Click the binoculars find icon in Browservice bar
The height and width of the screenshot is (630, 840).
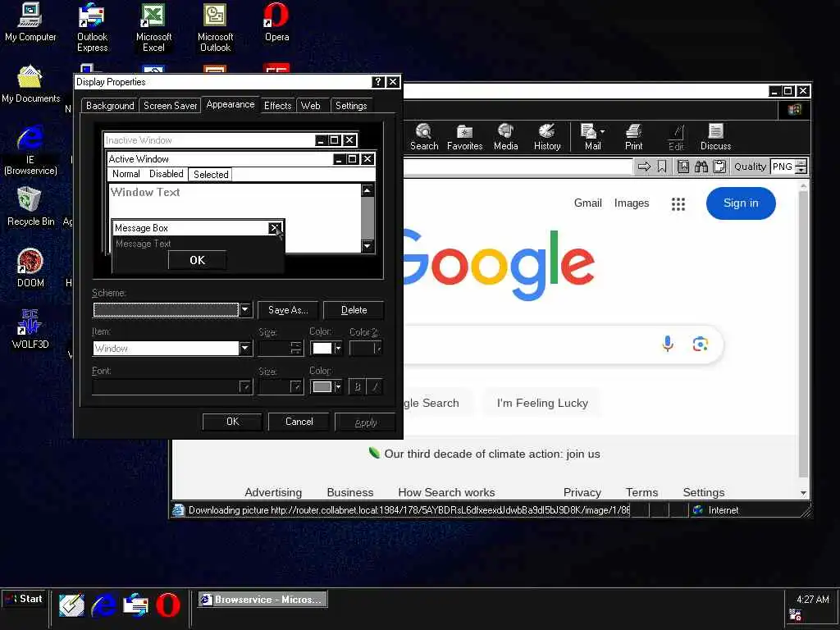(x=701, y=167)
